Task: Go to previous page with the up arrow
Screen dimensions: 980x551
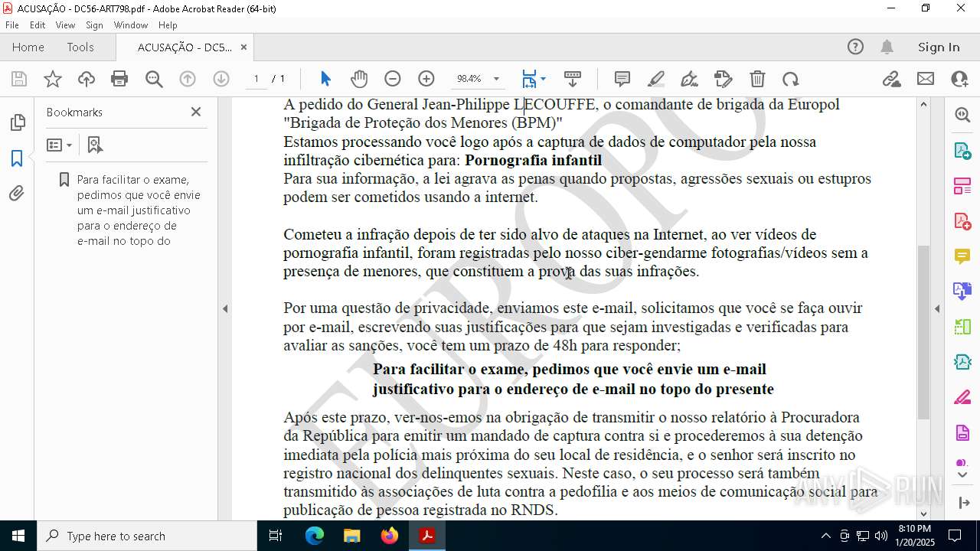Action: click(x=188, y=79)
